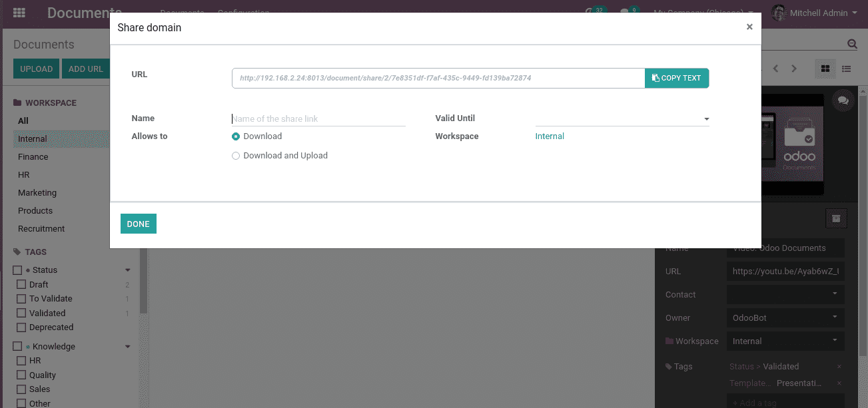The image size is (868, 408).
Task: Open the Contact dropdown field
Action: click(x=785, y=294)
